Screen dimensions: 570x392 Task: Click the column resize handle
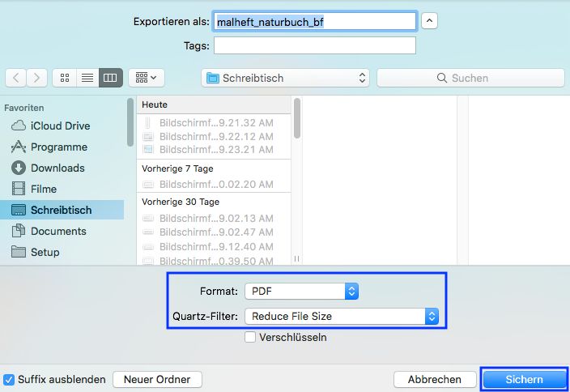tap(297, 258)
